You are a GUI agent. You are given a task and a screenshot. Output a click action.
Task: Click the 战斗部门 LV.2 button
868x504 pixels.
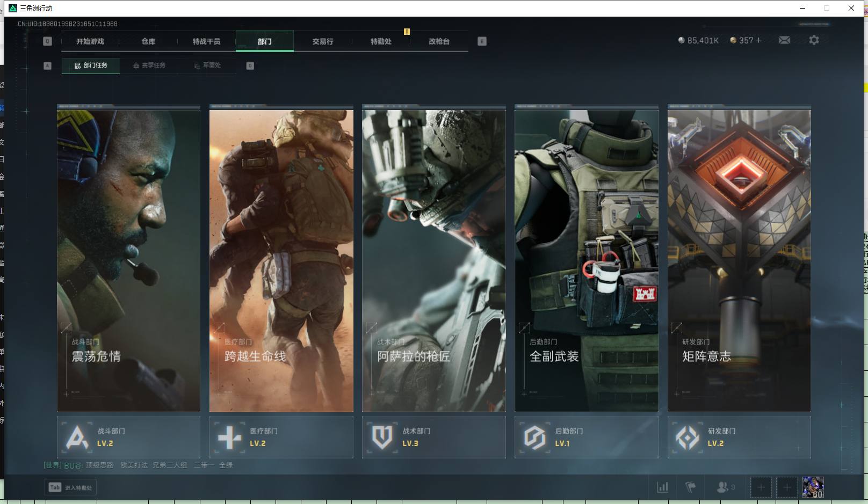128,437
